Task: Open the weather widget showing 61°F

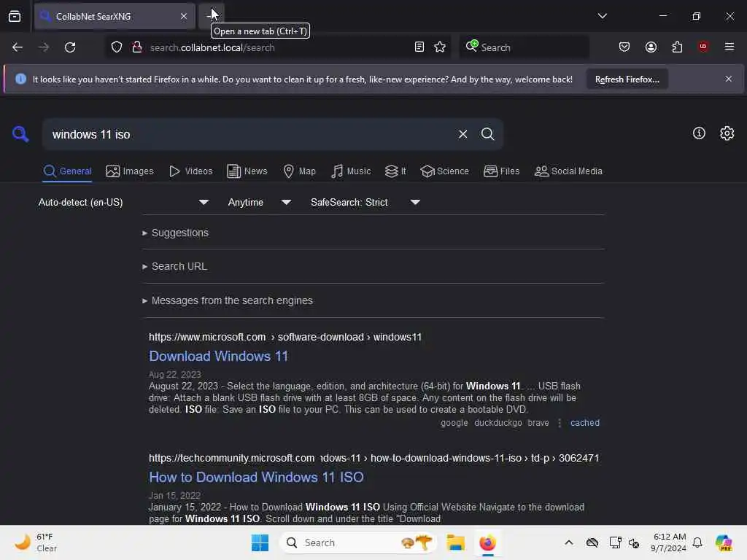Action: [36, 542]
